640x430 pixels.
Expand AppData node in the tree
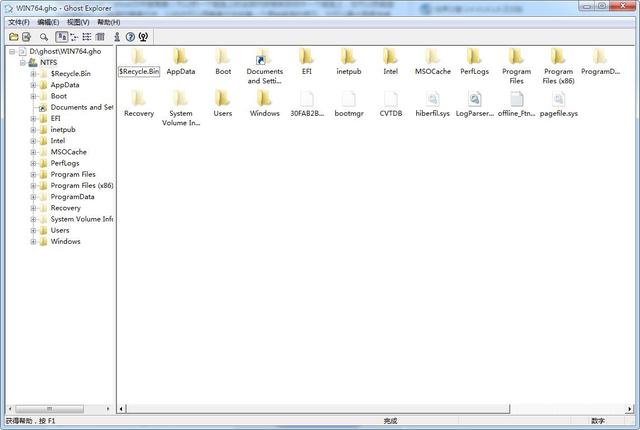(33, 85)
